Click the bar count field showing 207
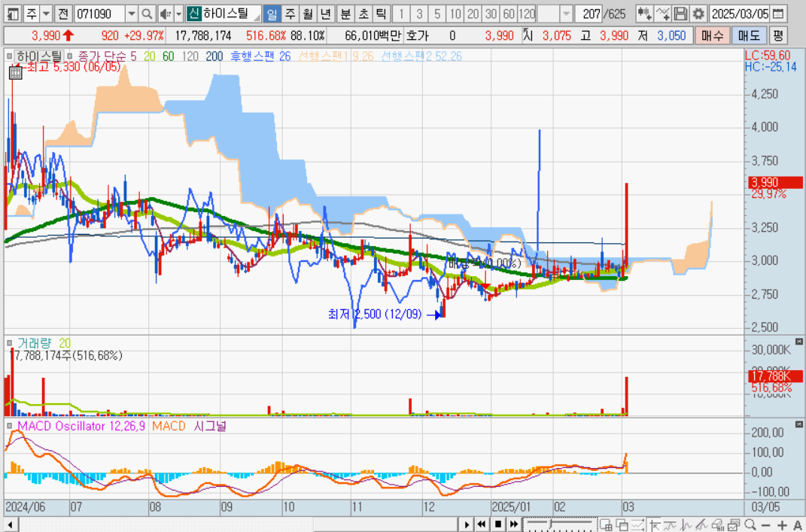The image size is (806, 532). 589,14
